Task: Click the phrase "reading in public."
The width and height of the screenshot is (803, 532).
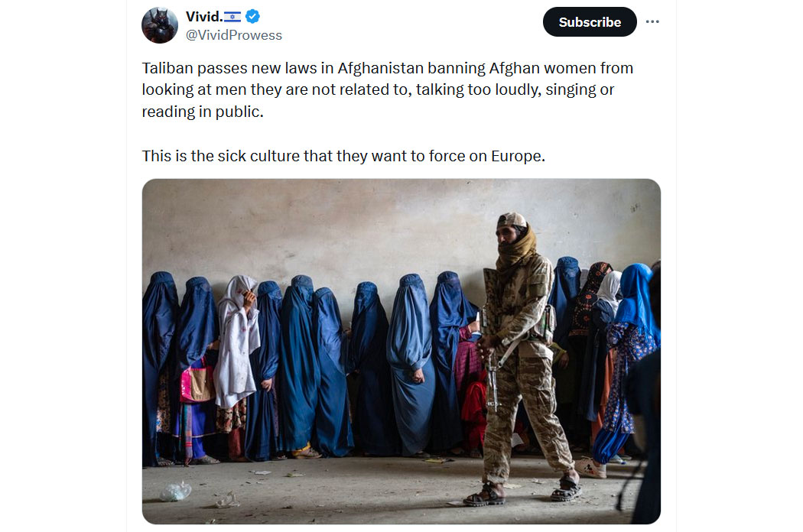Action: pyautogui.click(x=203, y=112)
